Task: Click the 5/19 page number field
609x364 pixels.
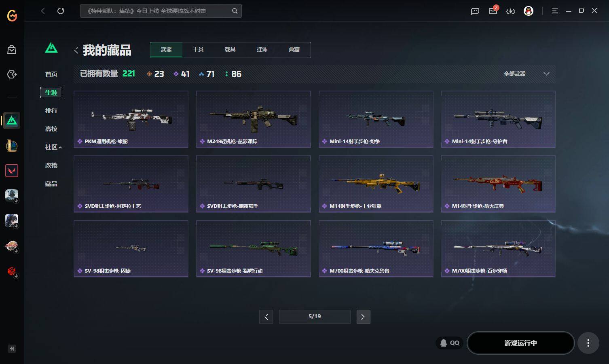Action: 315,317
